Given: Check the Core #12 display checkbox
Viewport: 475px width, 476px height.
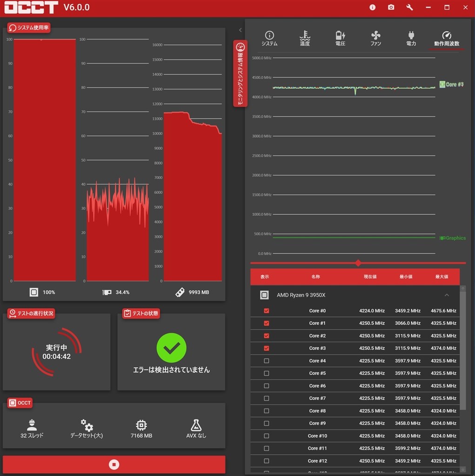Looking at the screenshot, I should [x=267, y=461].
